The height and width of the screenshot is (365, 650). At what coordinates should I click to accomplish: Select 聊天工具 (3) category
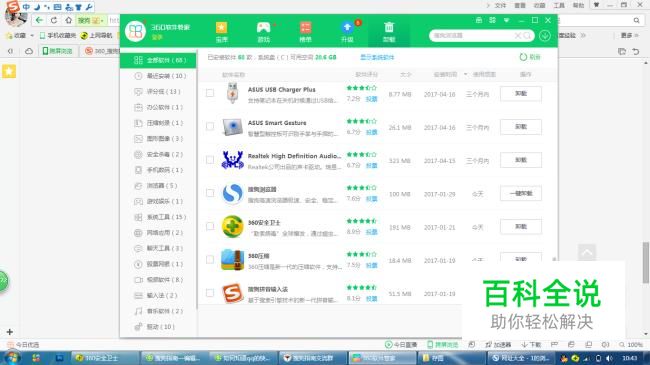(158, 248)
